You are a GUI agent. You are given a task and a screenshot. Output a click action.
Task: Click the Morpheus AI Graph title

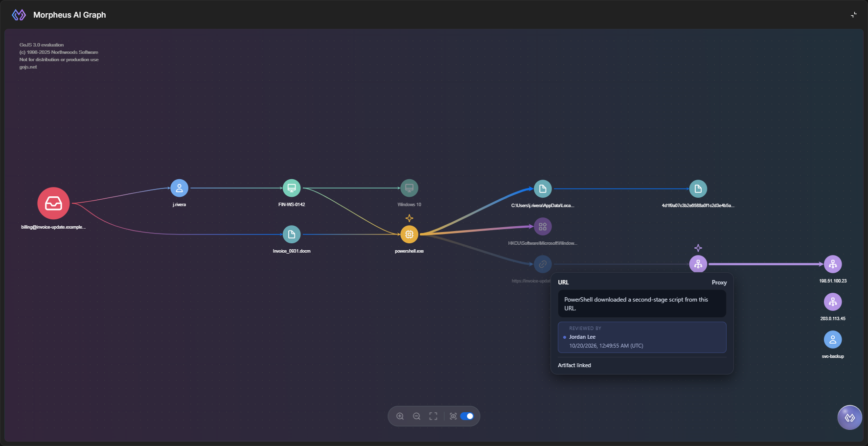point(69,15)
